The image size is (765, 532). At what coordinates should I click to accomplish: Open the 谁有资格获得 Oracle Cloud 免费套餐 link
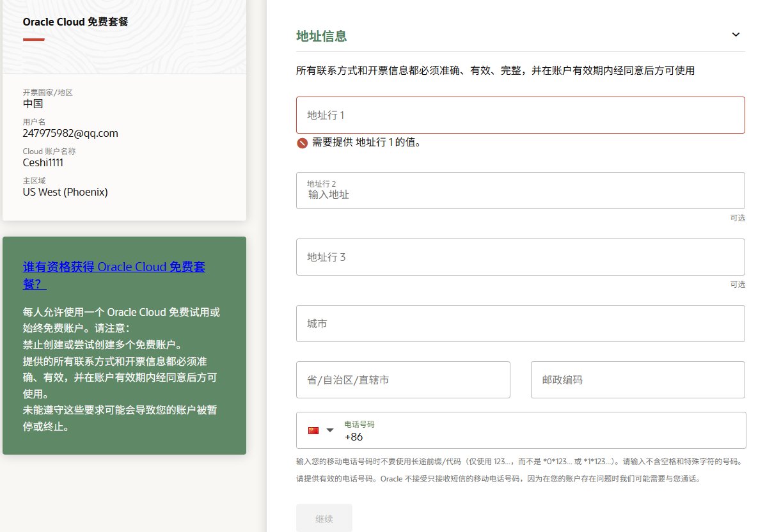point(114,275)
